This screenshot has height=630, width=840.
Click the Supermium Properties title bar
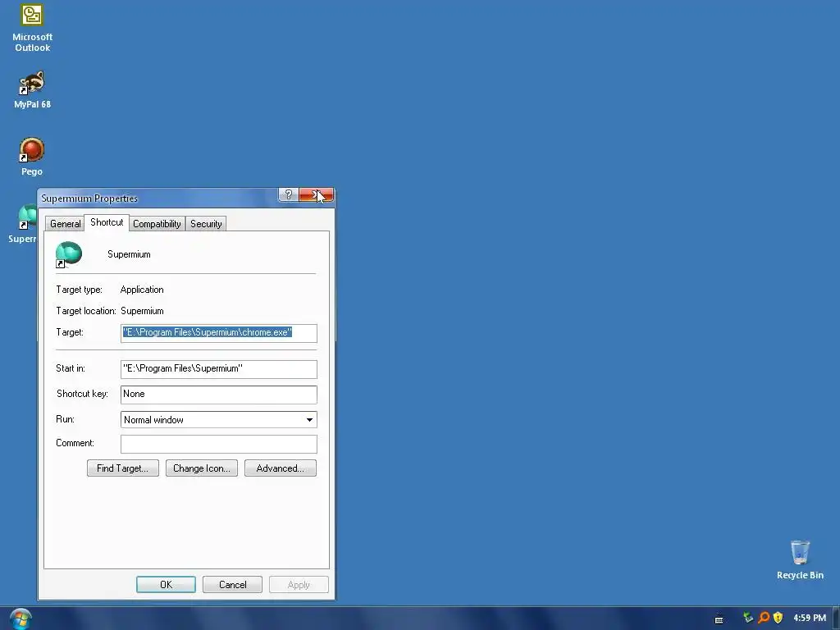158,199
